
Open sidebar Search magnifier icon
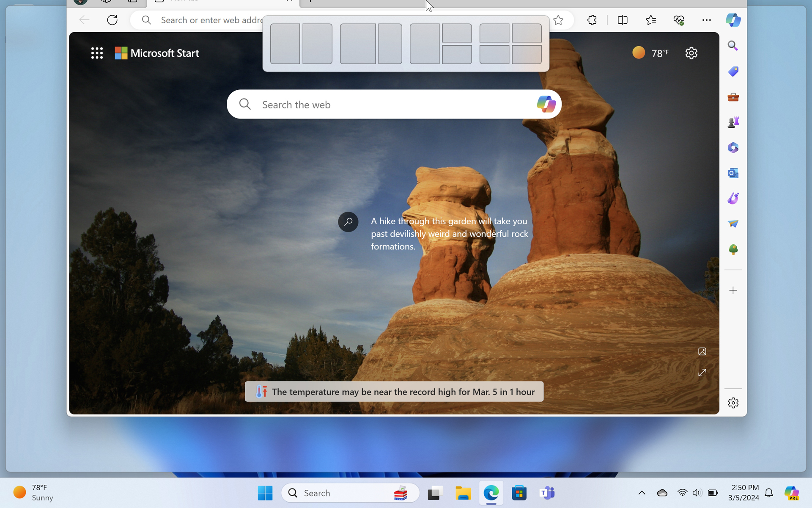pos(732,46)
